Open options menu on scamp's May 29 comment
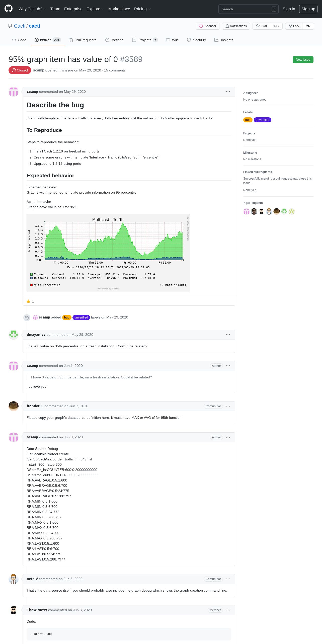Screen dimensions: 322x644 pyautogui.click(x=228, y=92)
